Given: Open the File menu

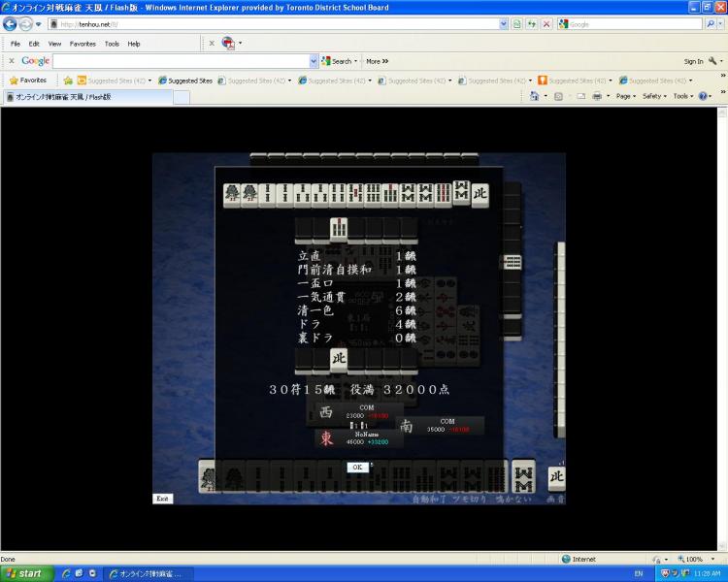Looking at the screenshot, I should (x=16, y=44).
